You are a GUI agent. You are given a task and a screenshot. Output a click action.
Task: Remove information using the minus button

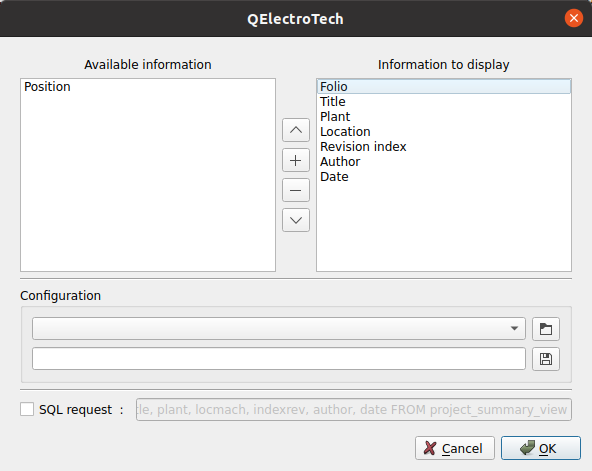296,190
